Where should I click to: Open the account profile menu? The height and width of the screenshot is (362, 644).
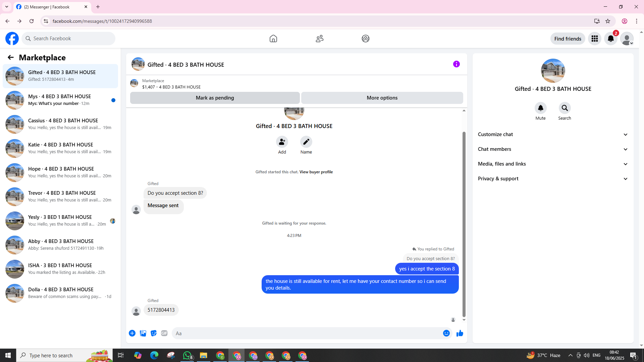point(627,39)
